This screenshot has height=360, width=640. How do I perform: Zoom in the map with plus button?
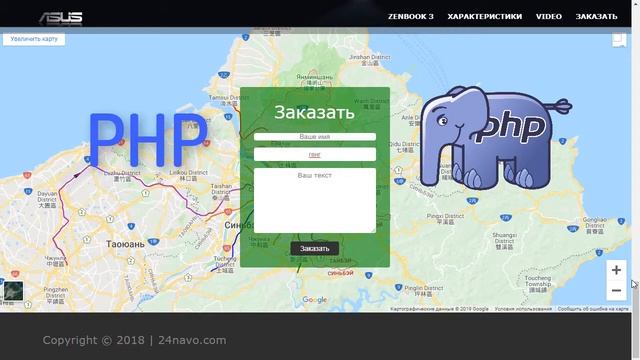(616, 270)
